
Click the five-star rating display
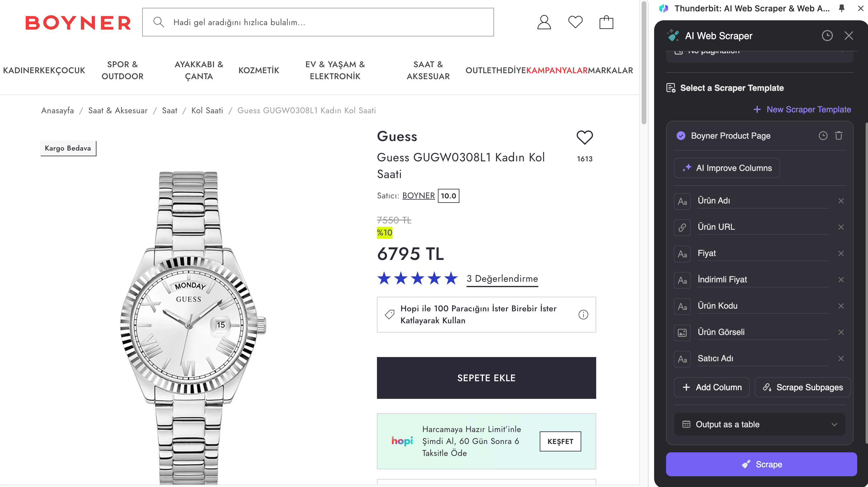pyautogui.click(x=417, y=279)
